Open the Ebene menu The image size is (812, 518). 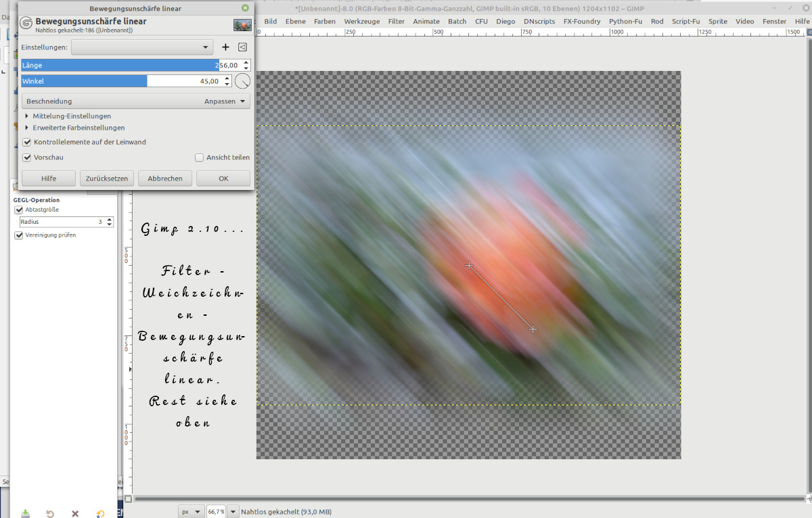(x=295, y=21)
